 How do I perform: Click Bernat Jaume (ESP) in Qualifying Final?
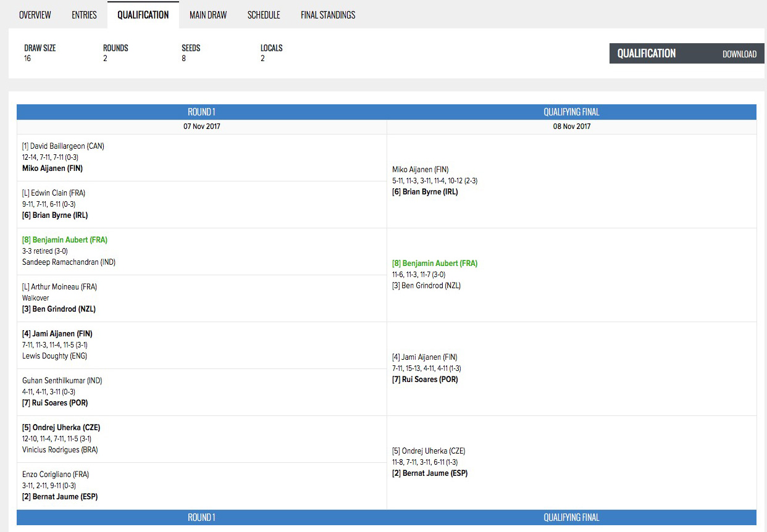[434, 473]
